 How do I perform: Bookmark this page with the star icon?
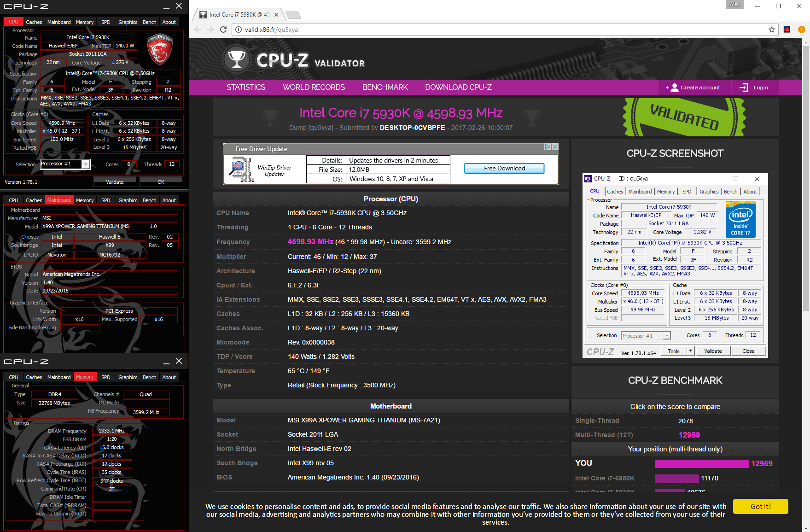tap(772, 29)
